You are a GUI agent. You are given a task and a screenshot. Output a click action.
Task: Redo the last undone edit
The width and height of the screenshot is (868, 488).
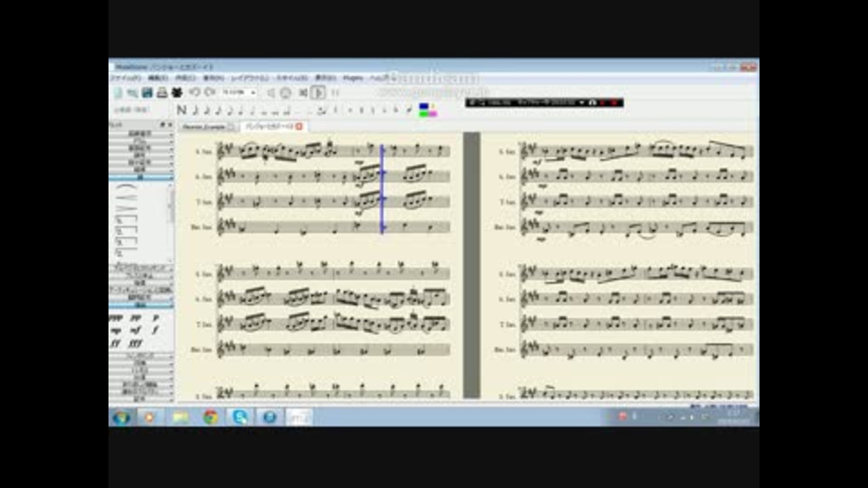(x=210, y=92)
